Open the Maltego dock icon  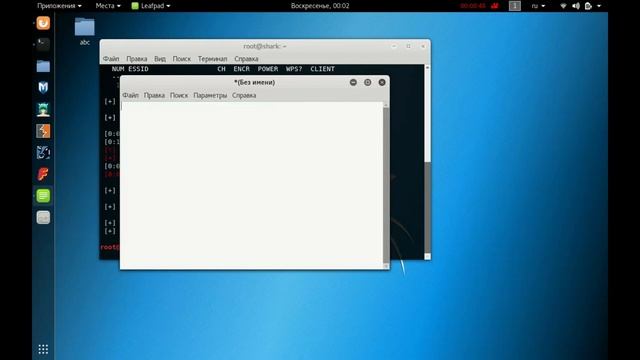click(x=43, y=153)
